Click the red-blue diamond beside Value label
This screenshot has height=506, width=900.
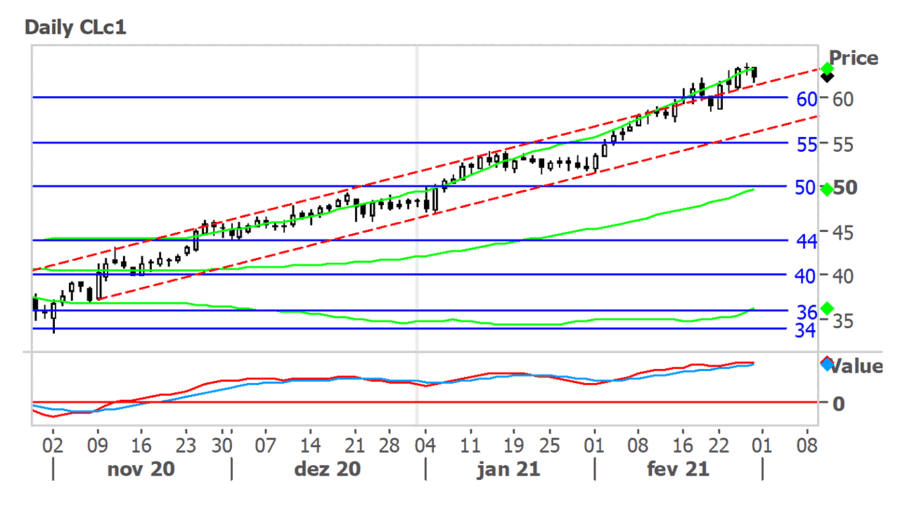(x=826, y=364)
